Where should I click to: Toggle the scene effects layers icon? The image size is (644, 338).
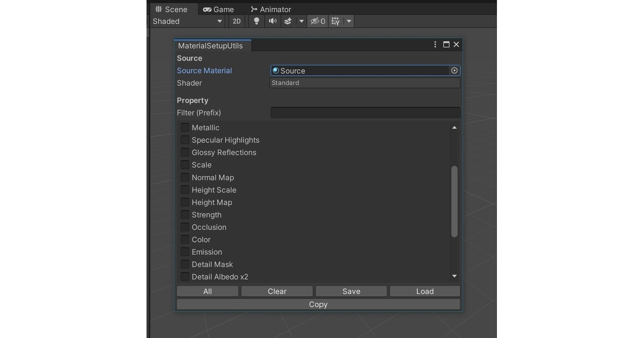tap(288, 21)
